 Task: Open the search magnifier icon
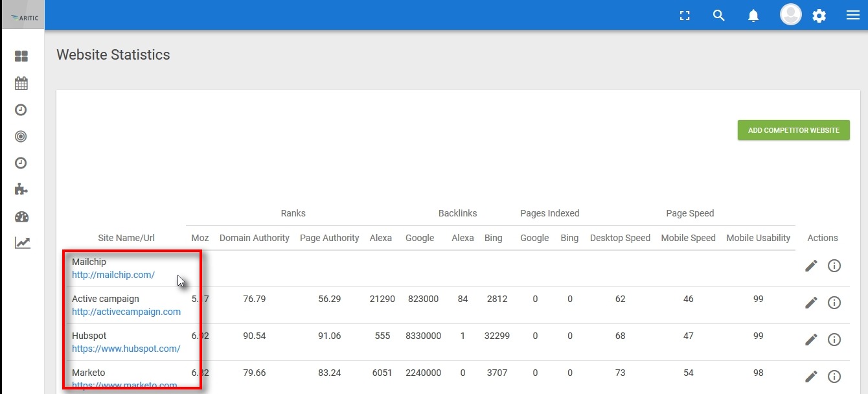click(718, 16)
